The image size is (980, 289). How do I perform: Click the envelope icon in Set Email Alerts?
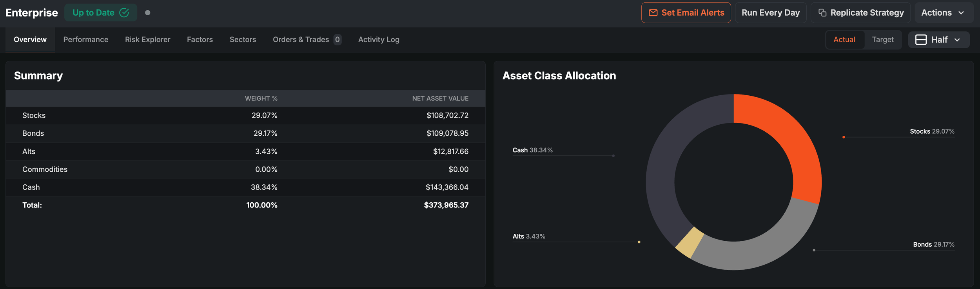(653, 13)
